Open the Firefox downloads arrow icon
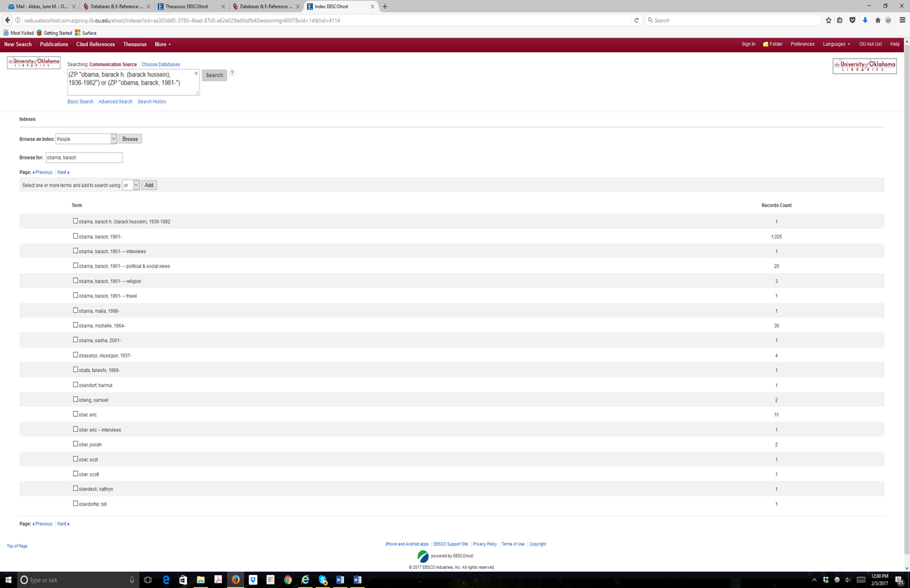This screenshot has width=910, height=588. coord(865,21)
